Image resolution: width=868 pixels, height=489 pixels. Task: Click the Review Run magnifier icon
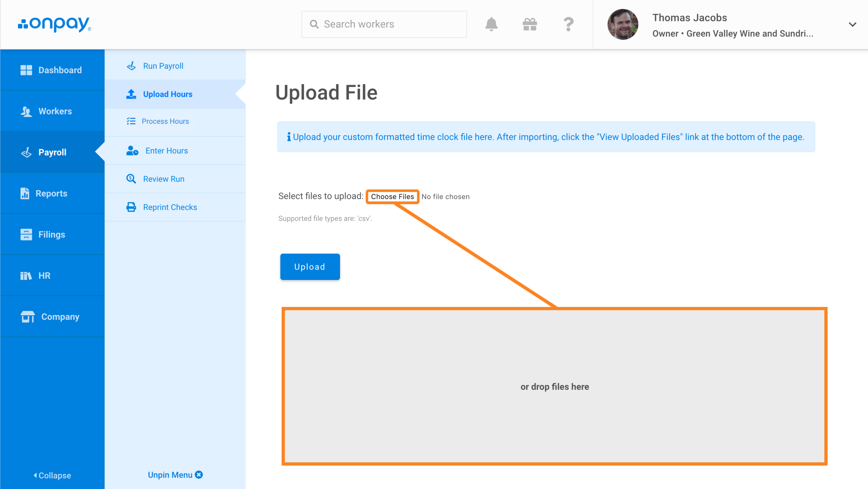pos(131,179)
